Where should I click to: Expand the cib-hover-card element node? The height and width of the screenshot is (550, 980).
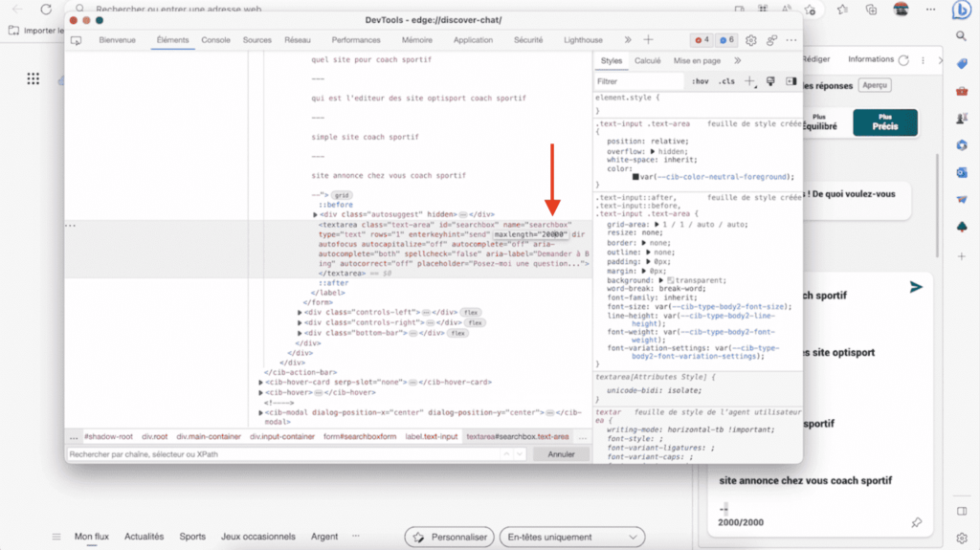[x=261, y=382]
